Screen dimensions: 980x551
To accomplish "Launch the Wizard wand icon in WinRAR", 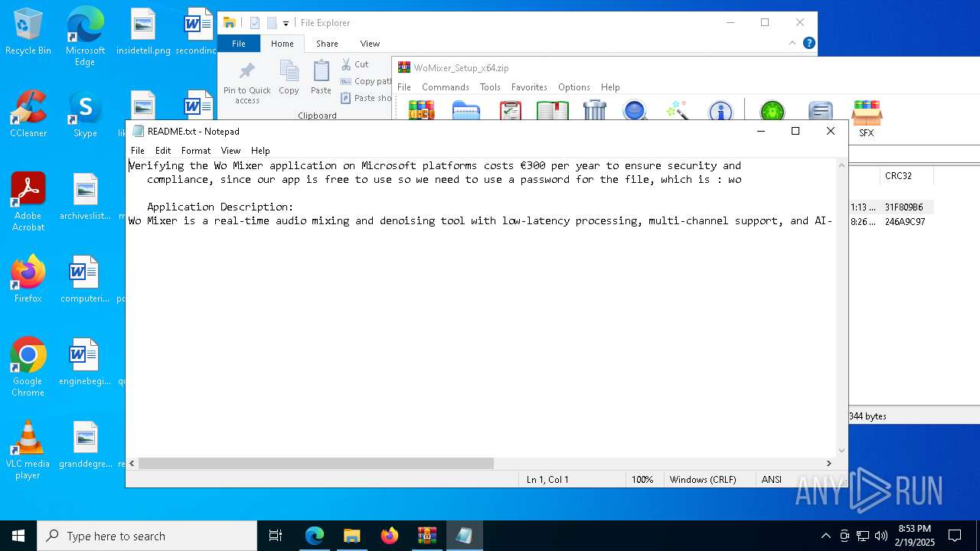I will (x=678, y=110).
